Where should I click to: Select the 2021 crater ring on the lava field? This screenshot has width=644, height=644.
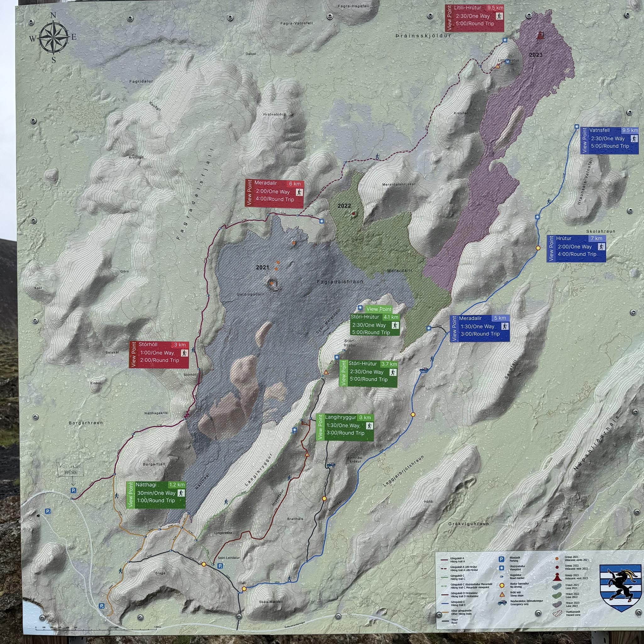coord(272,283)
